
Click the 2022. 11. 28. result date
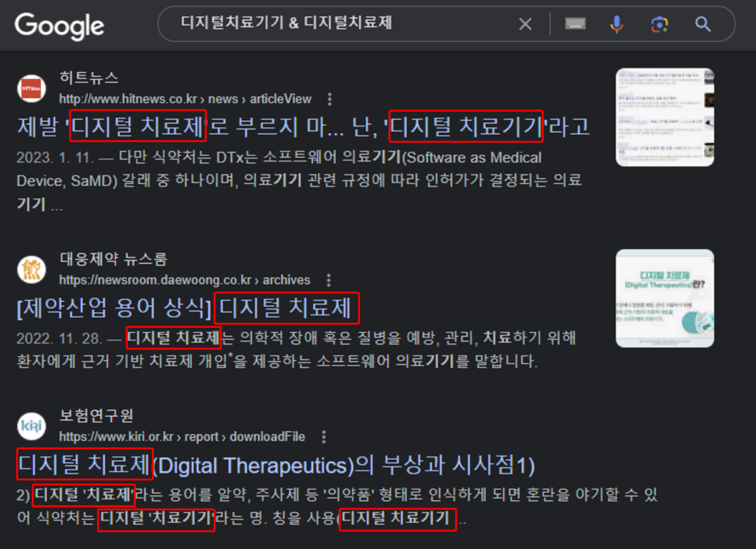[60, 338]
